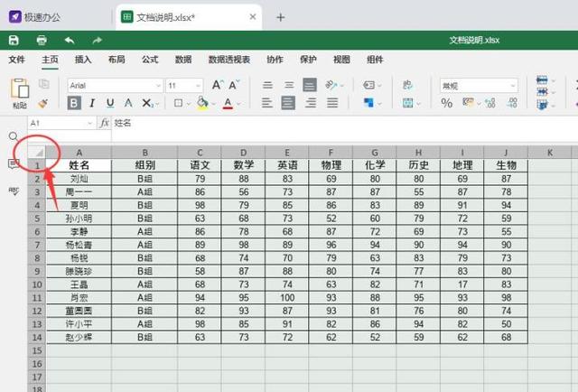Align cell content to top

tap(267, 85)
